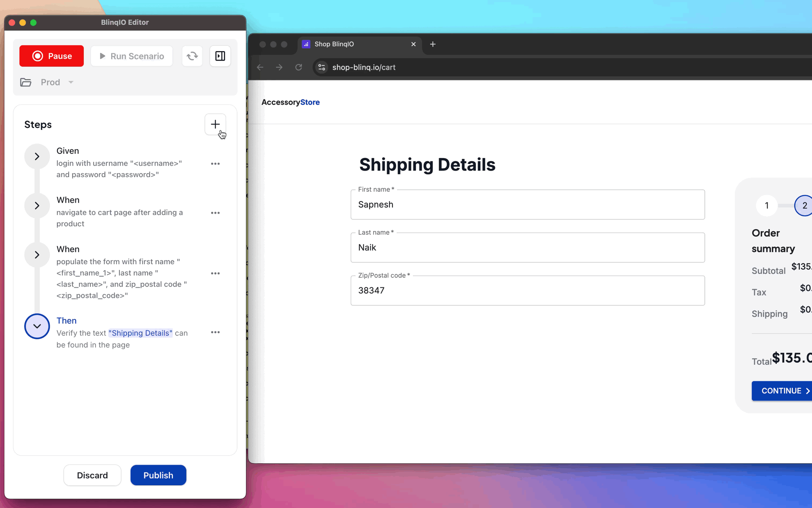
Task: Expand the Given step chevron
Action: click(x=36, y=156)
